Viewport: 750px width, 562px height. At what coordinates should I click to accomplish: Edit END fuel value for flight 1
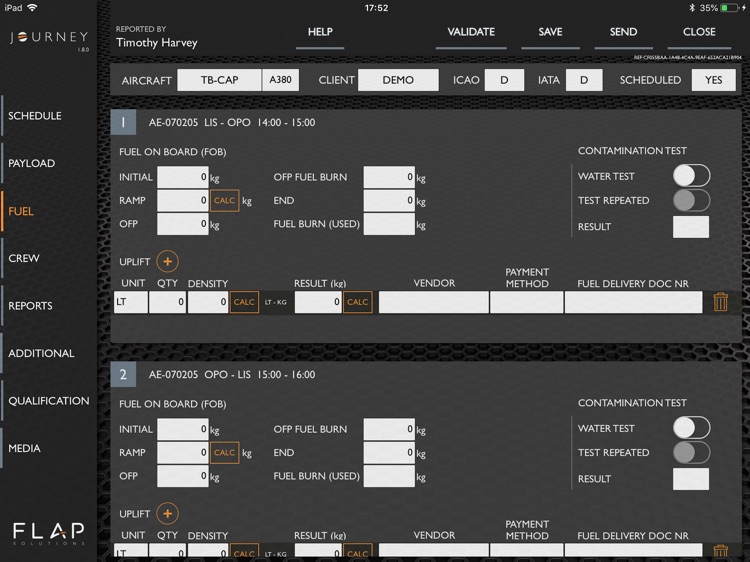click(x=389, y=200)
